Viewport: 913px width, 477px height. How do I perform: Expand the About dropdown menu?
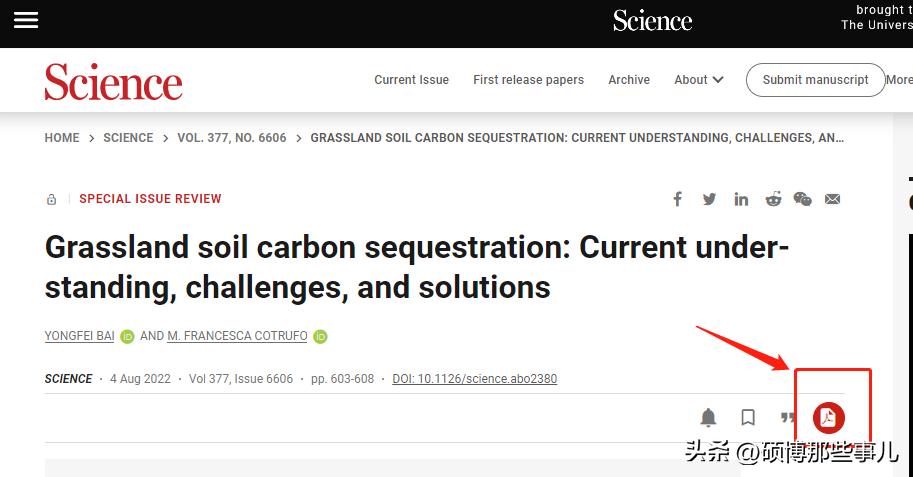(x=698, y=80)
